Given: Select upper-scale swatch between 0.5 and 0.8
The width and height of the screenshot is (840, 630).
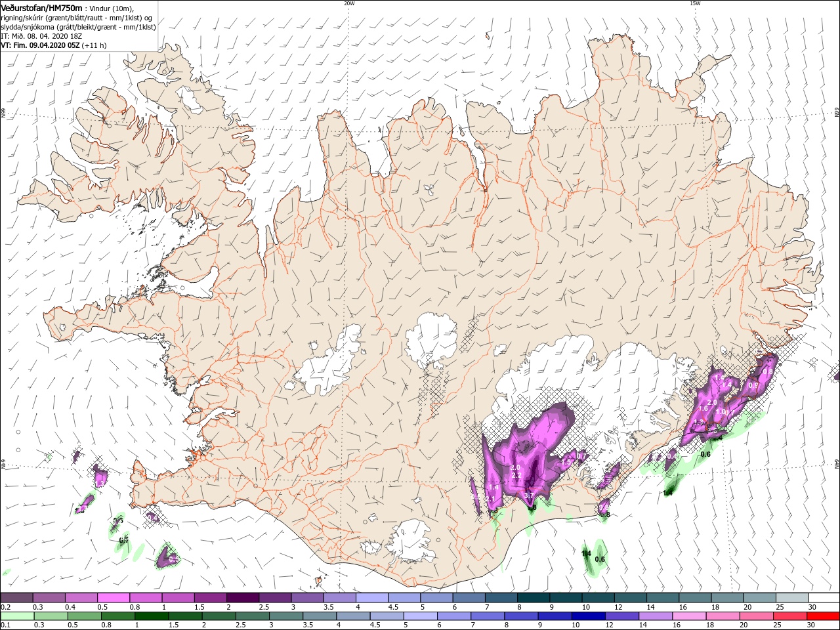Looking at the screenshot, I should point(114,598).
